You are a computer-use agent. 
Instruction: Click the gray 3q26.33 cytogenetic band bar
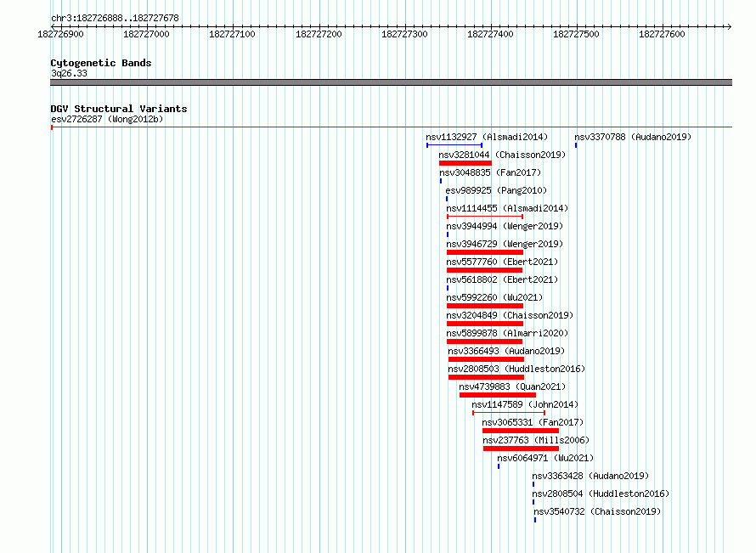click(x=391, y=82)
